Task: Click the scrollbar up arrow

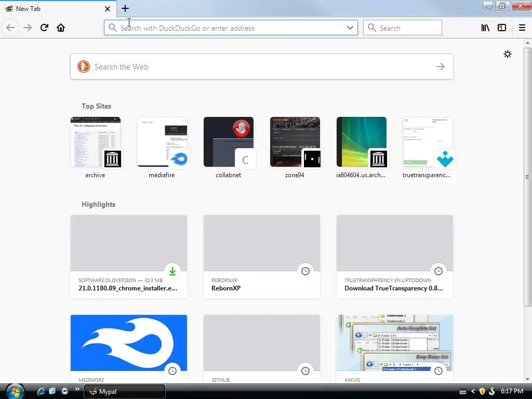Action: pyautogui.click(x=527, y=43)
